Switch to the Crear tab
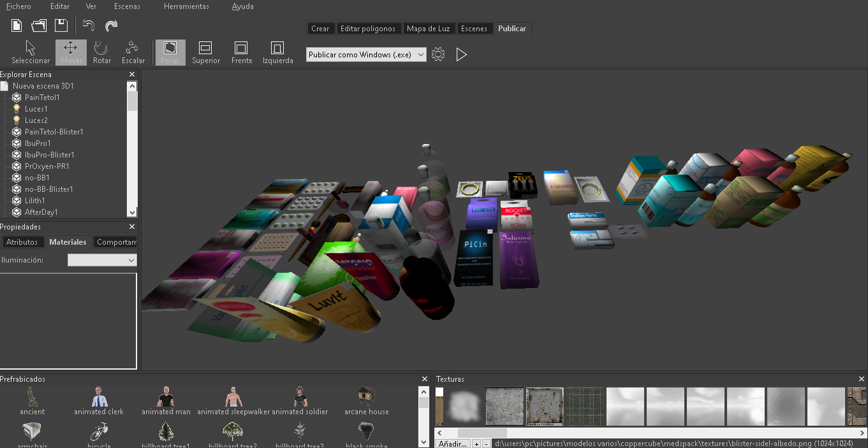Viewport: 868px width, 448px height. pos(320,29)
